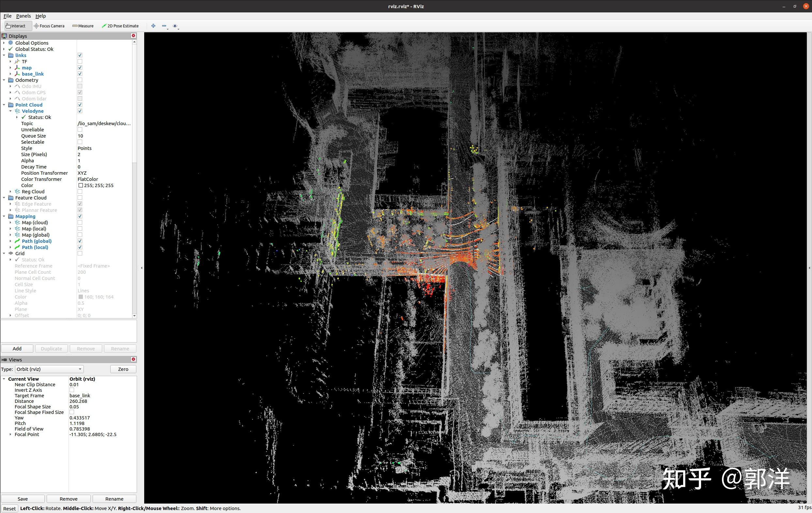Collapse the Velodyne display properties

10,111
